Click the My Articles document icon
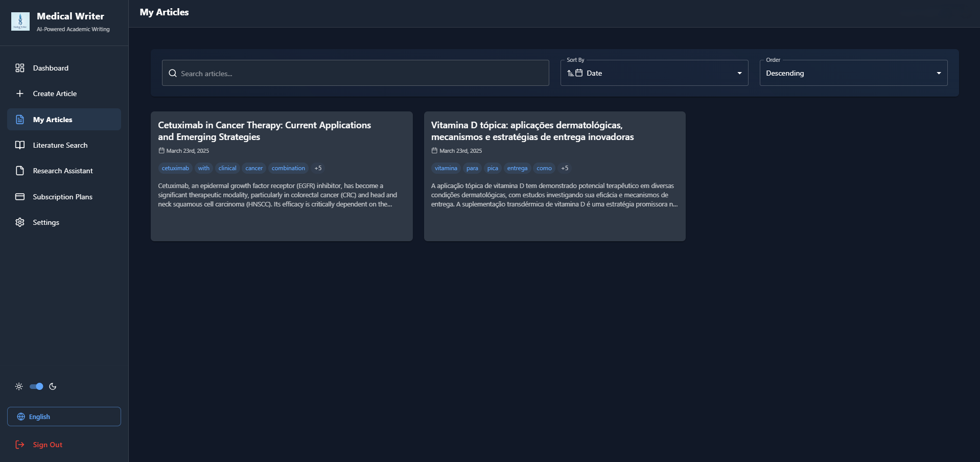This screenshot has height=462, width=980. pyautogui.click(x=19, y=119)
